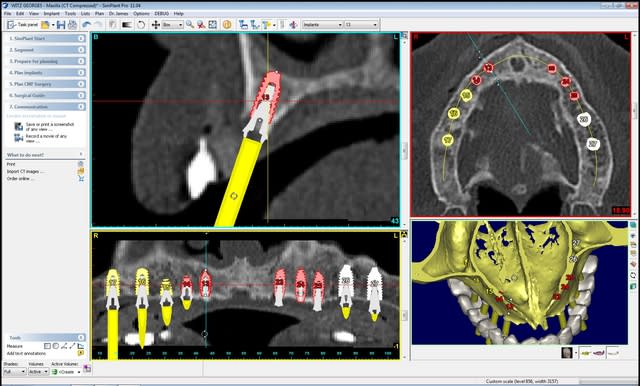Click Save or print a screenshot link
The height and width of the screenshot is (386, 640).
[50, 126]
